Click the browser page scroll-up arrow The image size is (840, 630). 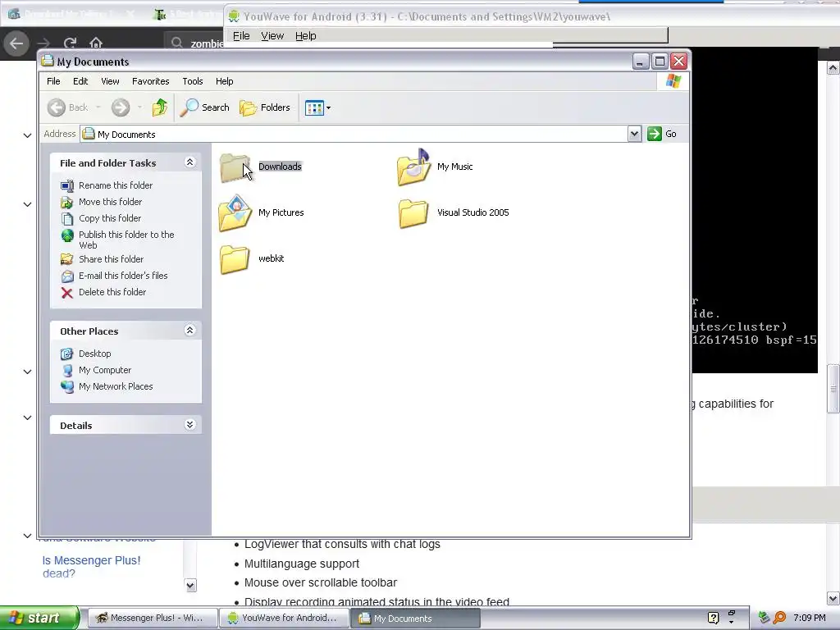pos(833,68)
